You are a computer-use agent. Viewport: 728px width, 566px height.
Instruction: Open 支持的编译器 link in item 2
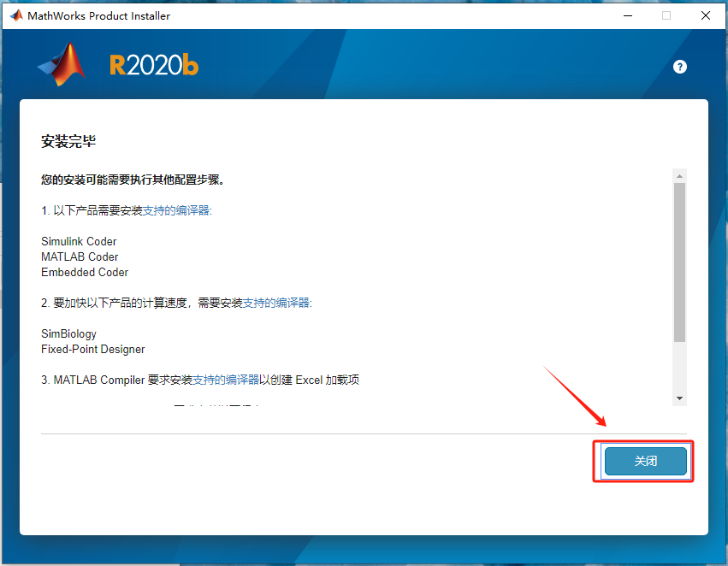point(276,303)
